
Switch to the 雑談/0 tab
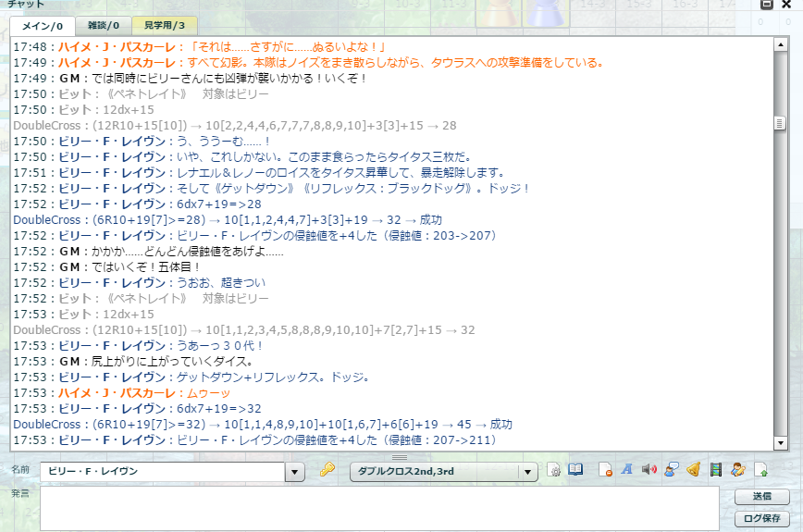coord(103,25)
